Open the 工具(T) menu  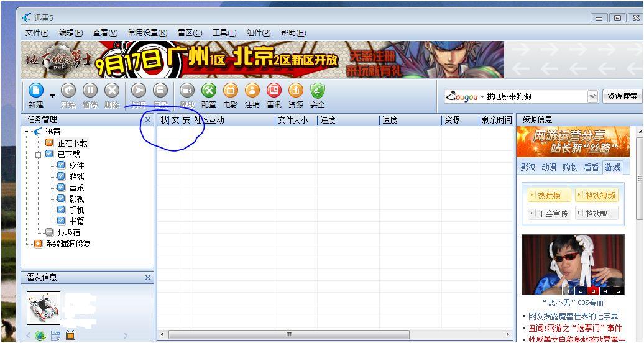coord(224,33)
